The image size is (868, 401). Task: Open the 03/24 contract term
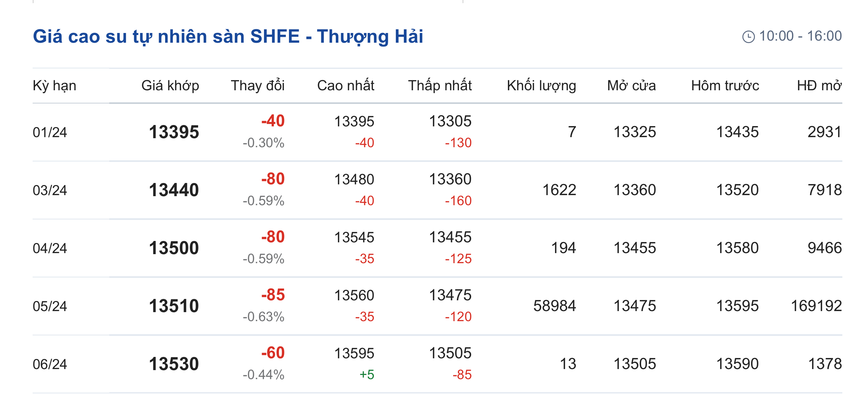[50, 190]
